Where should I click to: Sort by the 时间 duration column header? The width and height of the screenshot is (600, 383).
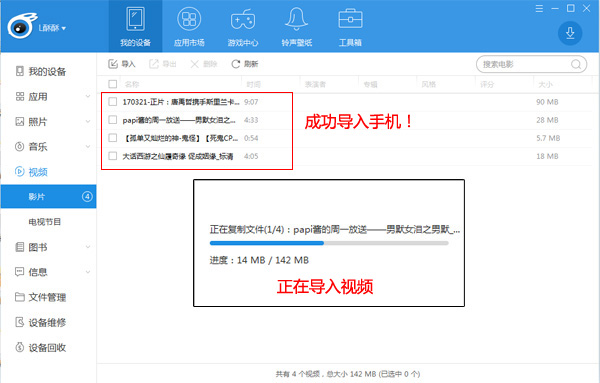click(254, 84)
